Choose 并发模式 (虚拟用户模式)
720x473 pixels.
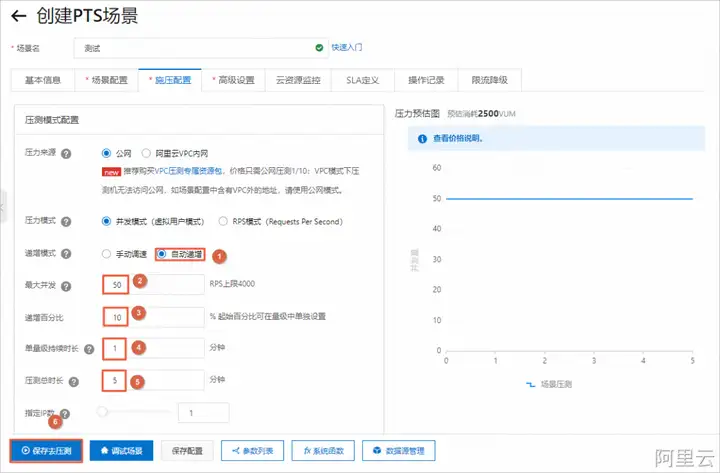[107, 221]
